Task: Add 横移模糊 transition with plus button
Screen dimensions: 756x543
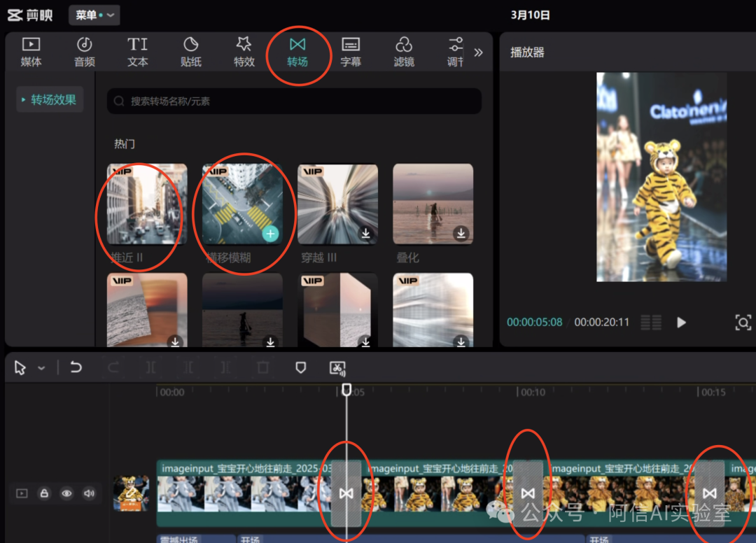Action: pyautogui.click(x=270, y=234)
